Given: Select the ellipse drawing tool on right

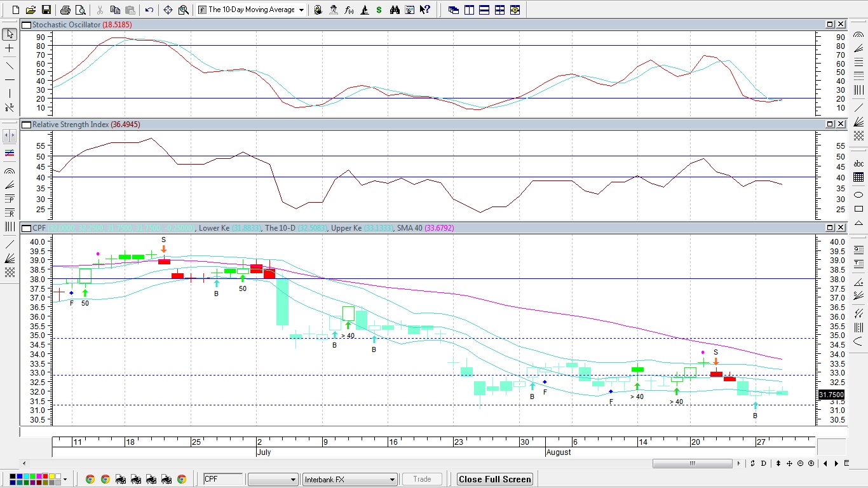Looking at the screenshot, I should (858, 194).
